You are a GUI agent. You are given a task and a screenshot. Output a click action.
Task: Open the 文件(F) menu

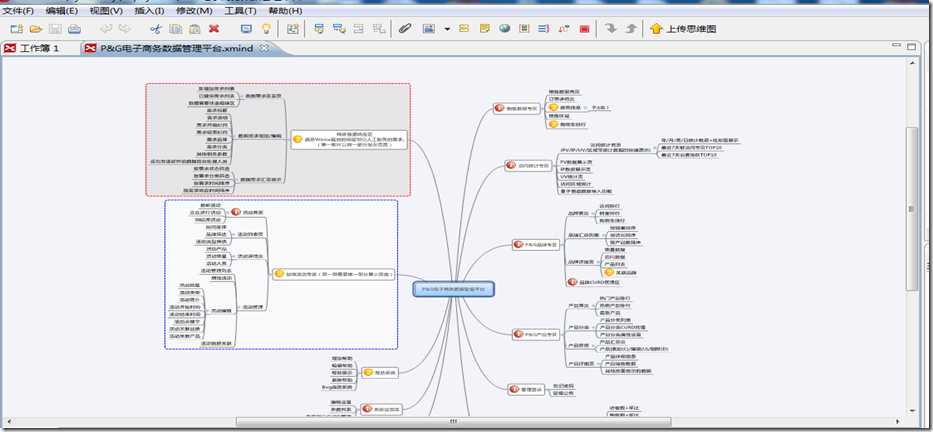[18, 11]
